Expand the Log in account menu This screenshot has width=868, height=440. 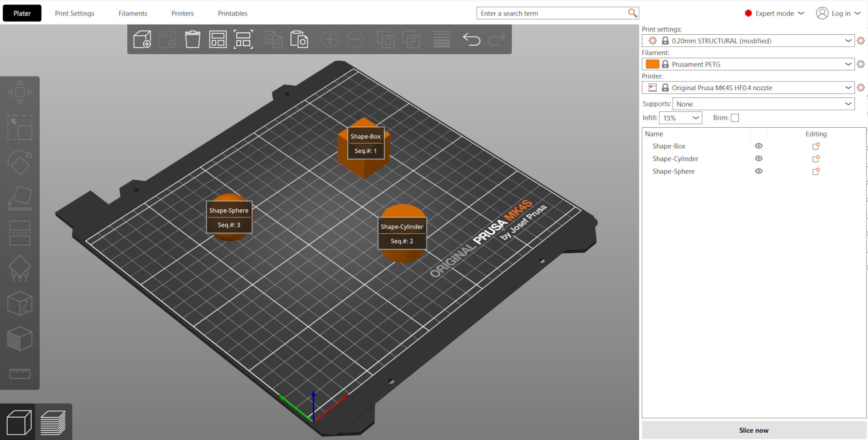pos(838,13)
